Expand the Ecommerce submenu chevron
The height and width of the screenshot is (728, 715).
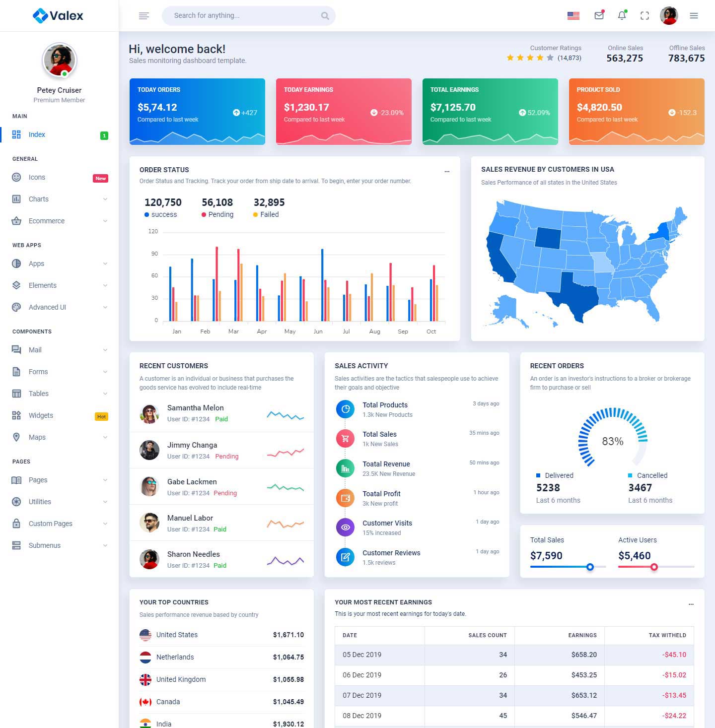click(x=105, y=221)
